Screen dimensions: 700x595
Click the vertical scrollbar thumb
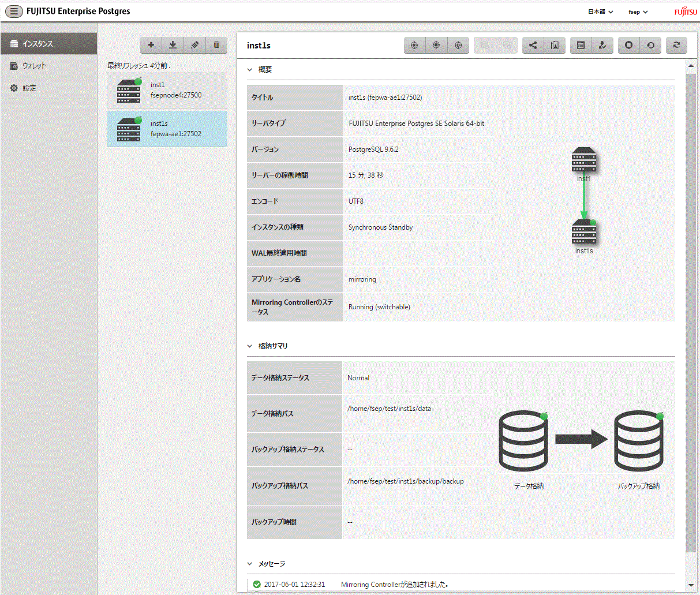click(x=691, y=312)
